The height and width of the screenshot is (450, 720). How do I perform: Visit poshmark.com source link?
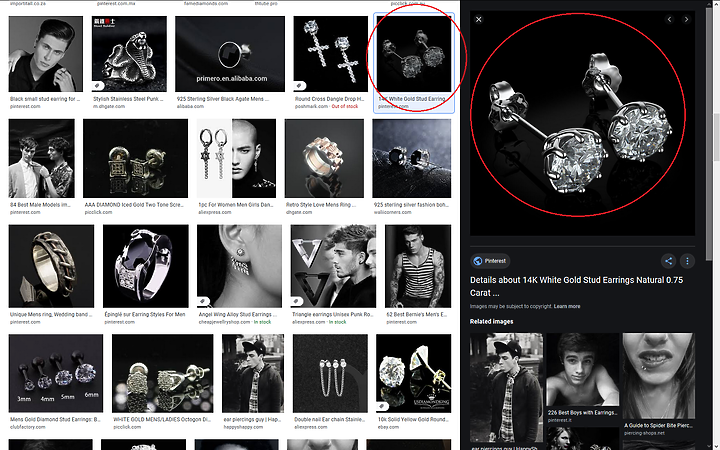[x=311, y=106]
